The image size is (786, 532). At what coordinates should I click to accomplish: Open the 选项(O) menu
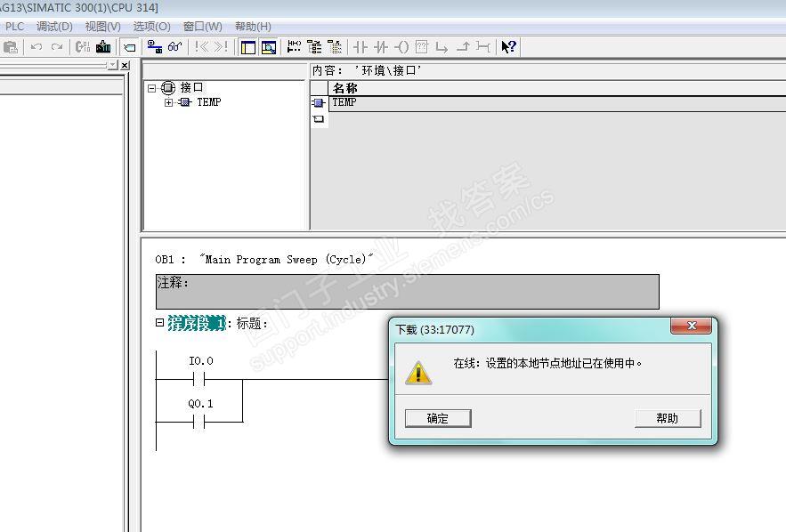152,26
